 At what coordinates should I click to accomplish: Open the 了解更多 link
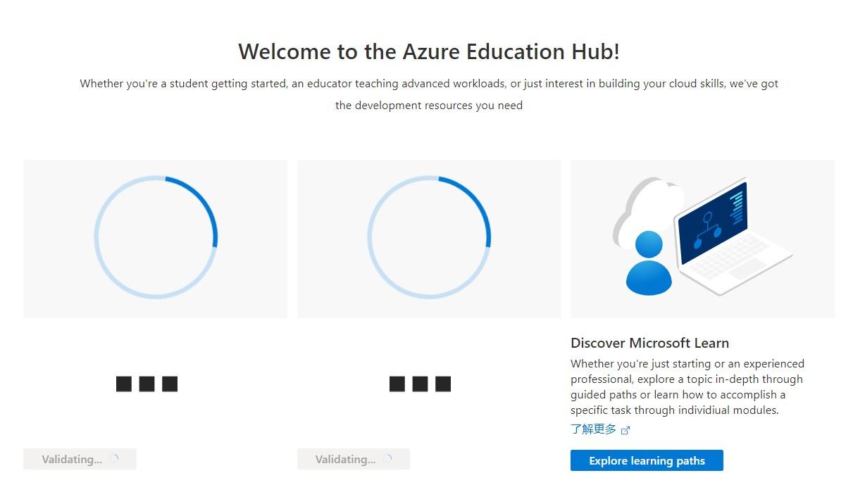coord(593,429)
